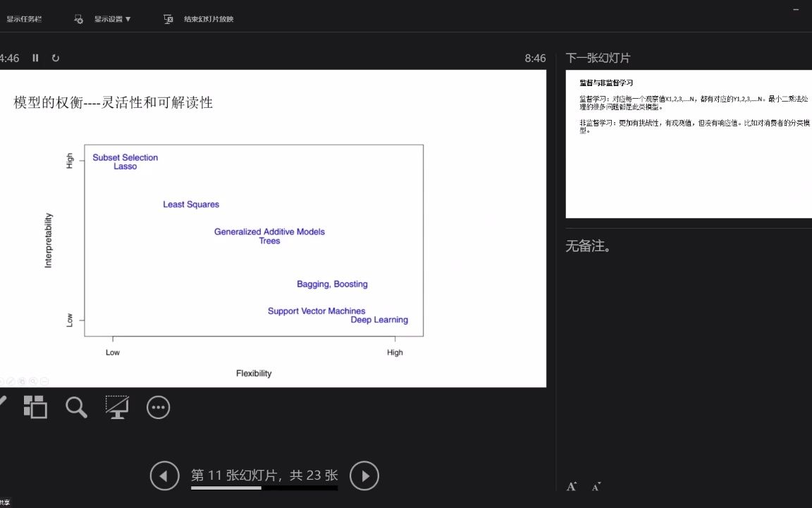Advance to the next slide arrow

(364, 476)
